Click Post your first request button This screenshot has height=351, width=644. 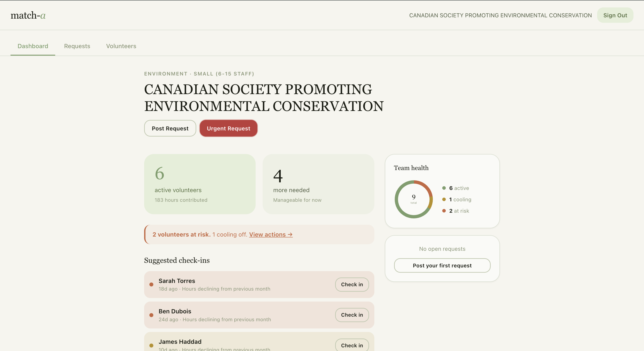pos(442,266)
